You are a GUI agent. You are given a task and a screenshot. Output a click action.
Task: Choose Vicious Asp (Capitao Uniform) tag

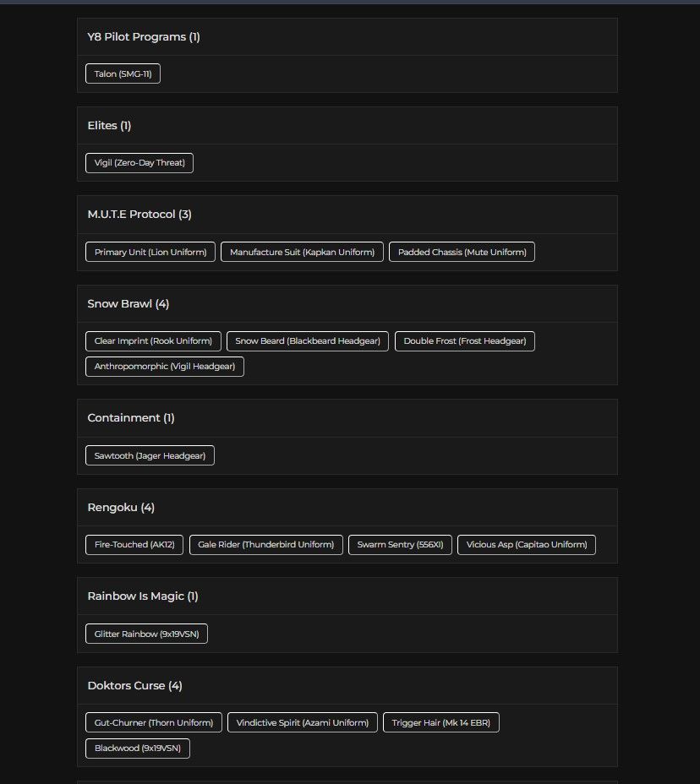coord(527,545)
